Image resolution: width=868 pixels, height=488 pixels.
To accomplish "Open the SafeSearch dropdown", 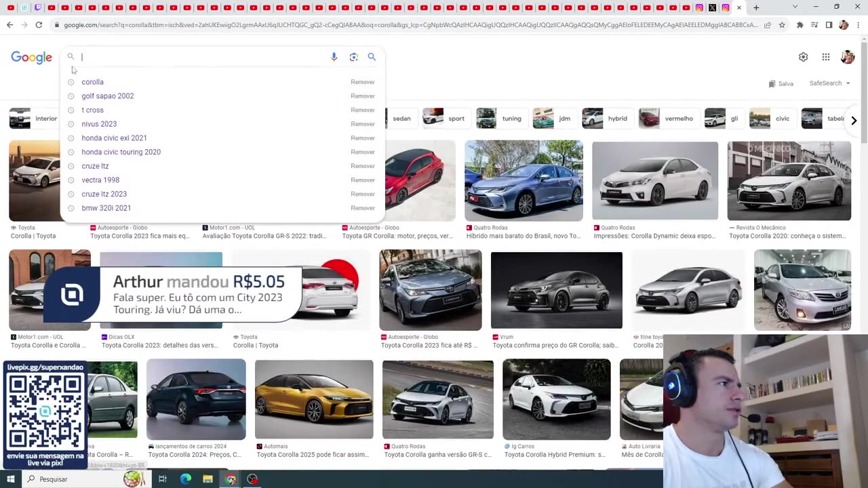I will (829, 83).
